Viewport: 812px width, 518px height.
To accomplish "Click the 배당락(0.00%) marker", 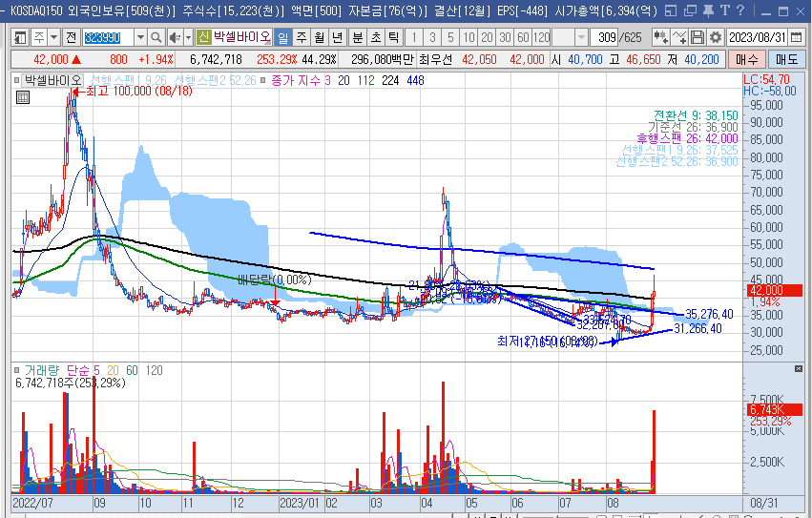I will (275, 280).
